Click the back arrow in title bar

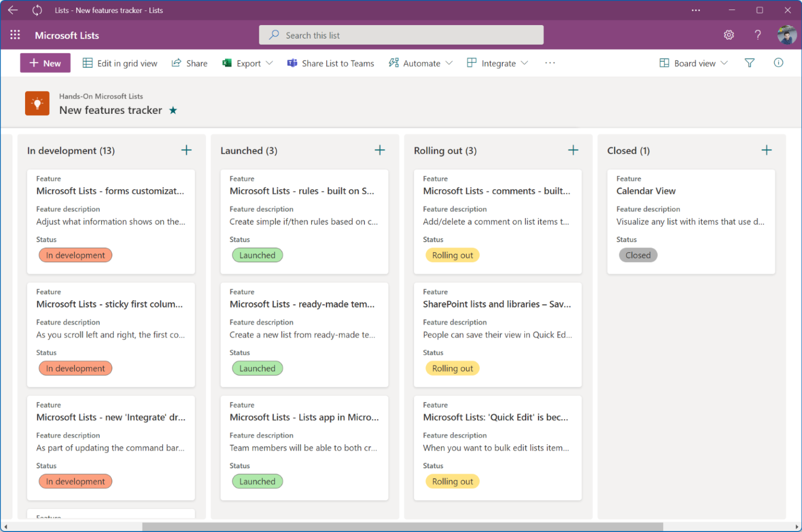point(13,10)
